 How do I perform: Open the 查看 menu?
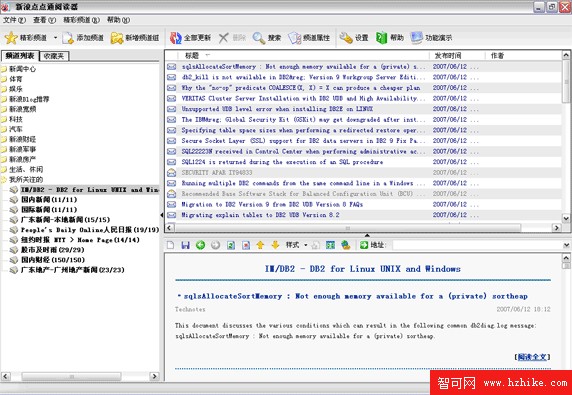pos(44,20)
